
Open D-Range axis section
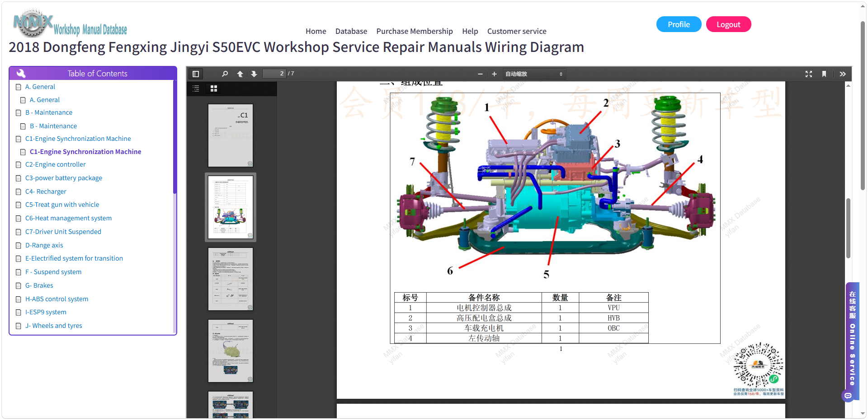[x=44, y=245]
